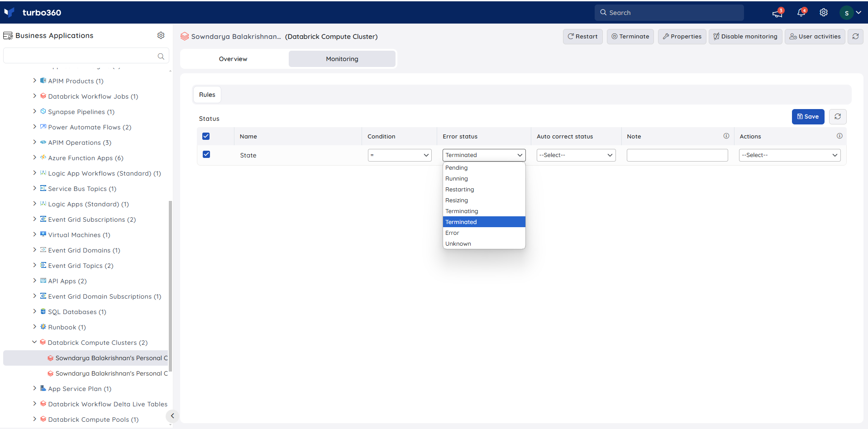Choose Terminating from the list

[484, 211]
